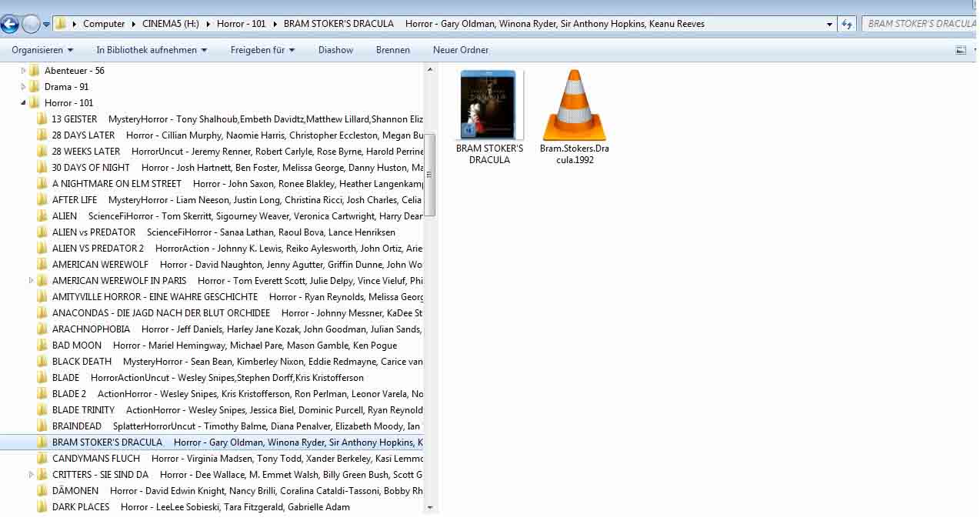Open the address bar history dropdown
This screenshot has height=521, width=980.
[829, 24]
